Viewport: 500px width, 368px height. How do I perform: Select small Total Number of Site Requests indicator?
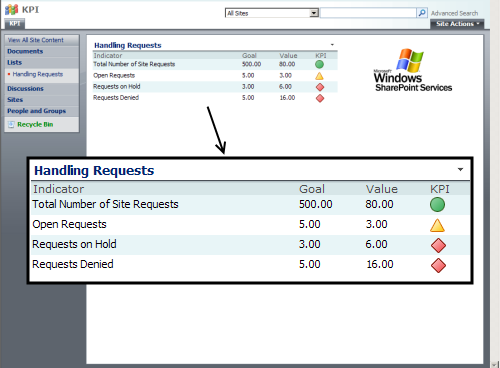(134, 64)
